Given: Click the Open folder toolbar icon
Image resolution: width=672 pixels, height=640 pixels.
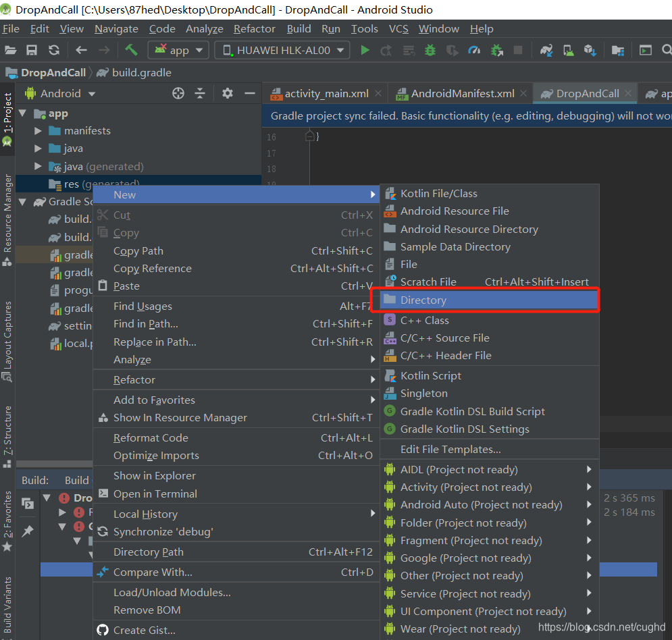Looking at the screenshot, I should [10, 50].
